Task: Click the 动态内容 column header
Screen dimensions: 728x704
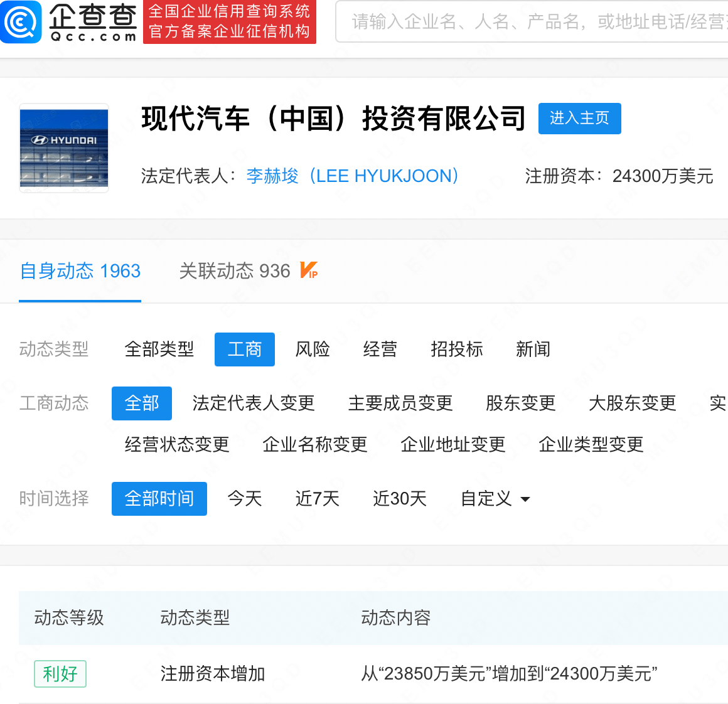Action: tap(396, 617)
